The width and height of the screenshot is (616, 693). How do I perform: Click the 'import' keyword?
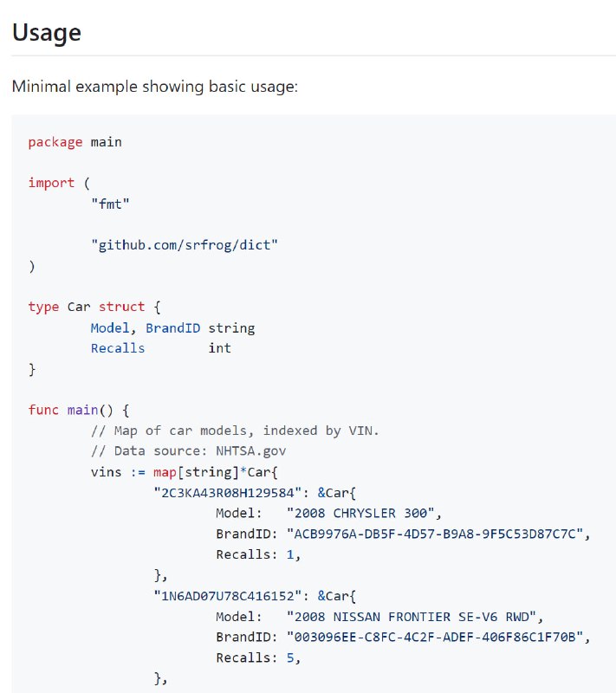pos(51,183)
